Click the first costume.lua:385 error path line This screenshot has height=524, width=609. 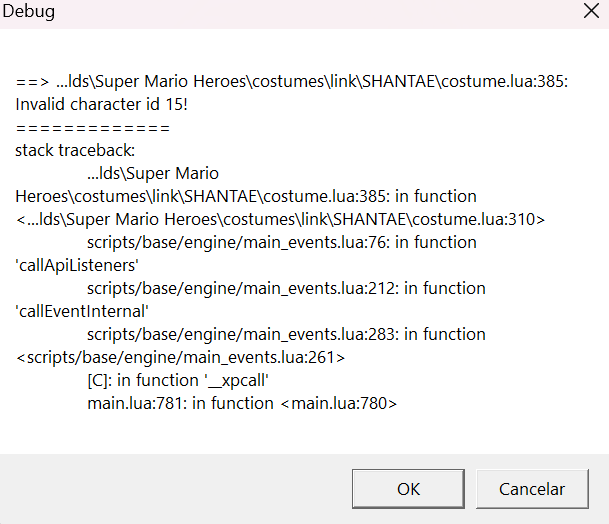tap(292, 82)
